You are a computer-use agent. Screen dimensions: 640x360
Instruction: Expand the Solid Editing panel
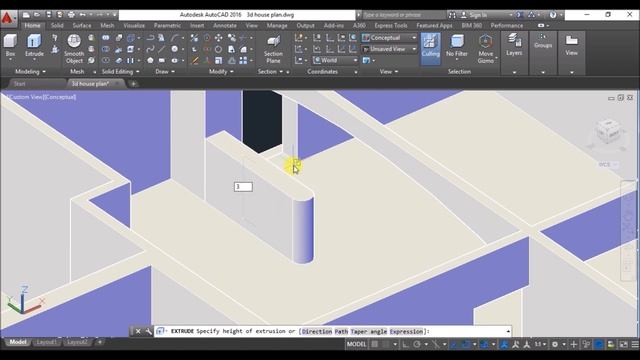(x=120, y=71)
